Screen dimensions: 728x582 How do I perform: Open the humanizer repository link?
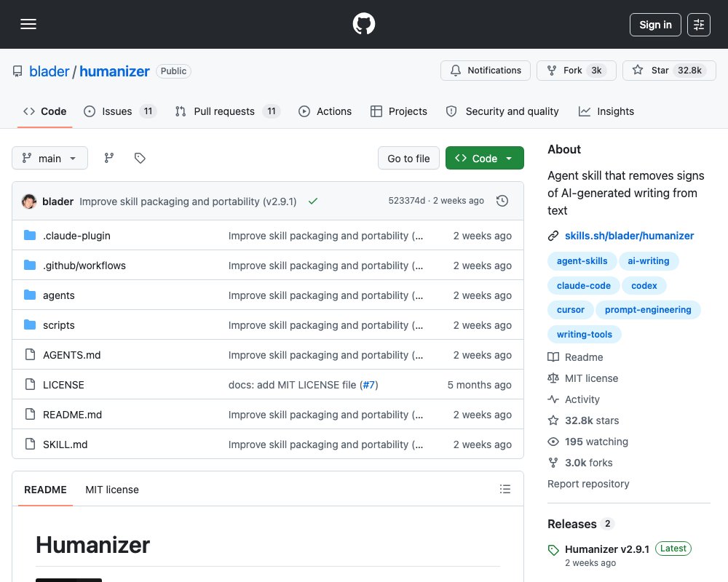click(114, 71)
